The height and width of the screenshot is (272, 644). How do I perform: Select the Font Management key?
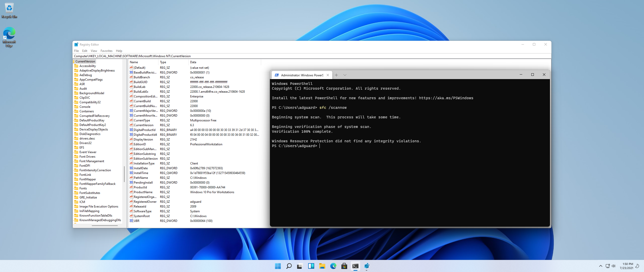click(92, 161)
